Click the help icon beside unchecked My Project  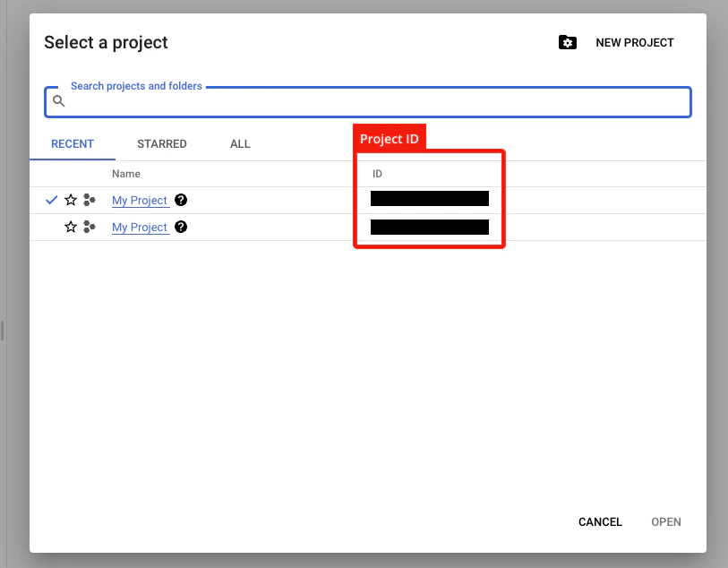click(181, 227)
